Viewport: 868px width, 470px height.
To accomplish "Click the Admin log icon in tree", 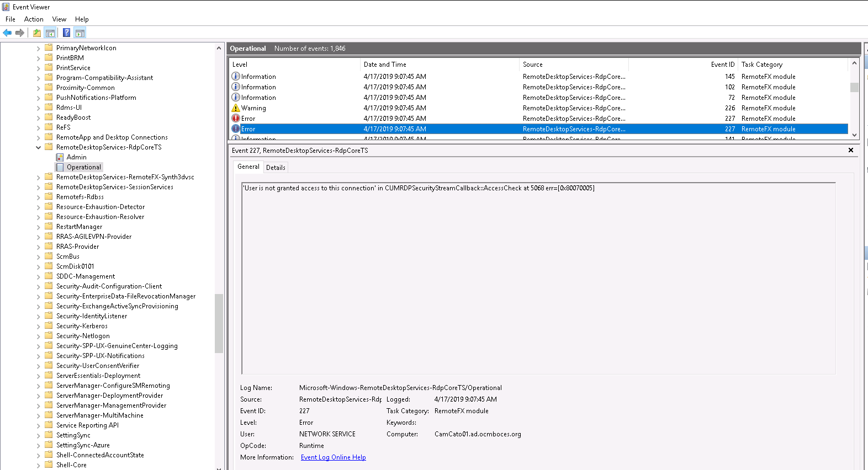I will (x=60, y=157).
